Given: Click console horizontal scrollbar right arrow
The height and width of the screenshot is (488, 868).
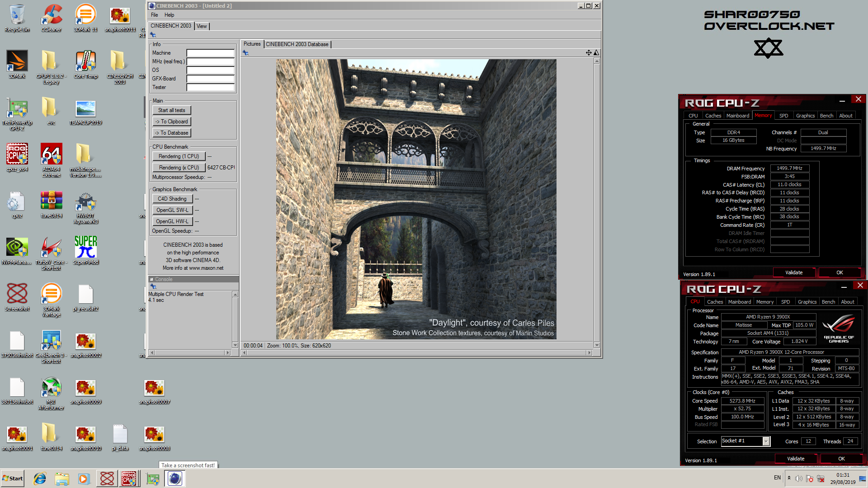Looking at the screenshot, I should (x=227, y=352).
